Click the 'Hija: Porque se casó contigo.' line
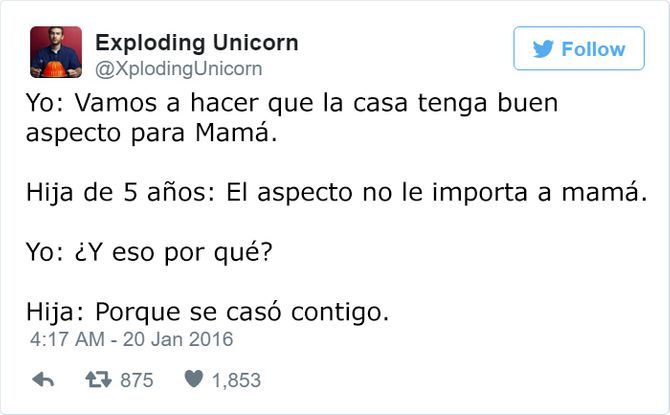Viewport: 670px width, 415px height. pos(207,312)
